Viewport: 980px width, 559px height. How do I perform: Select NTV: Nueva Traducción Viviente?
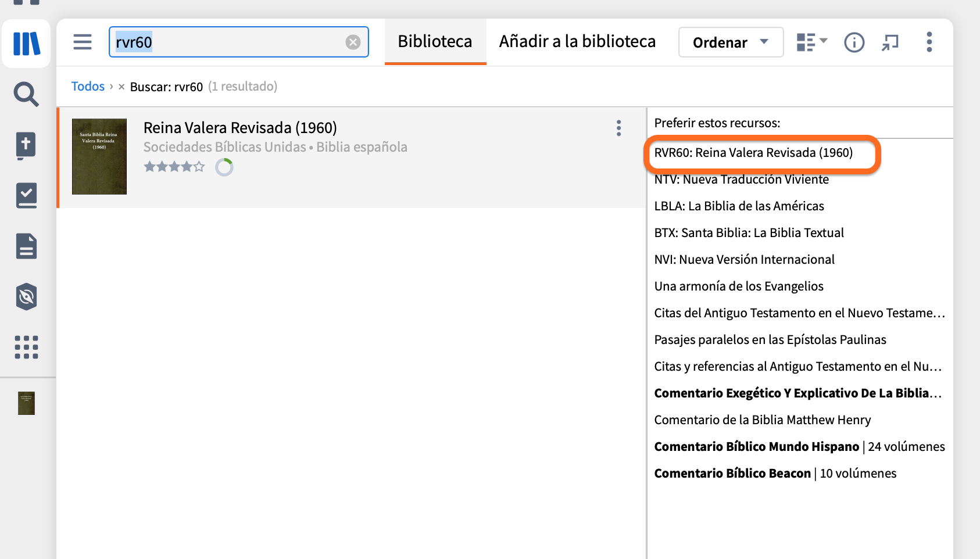point(741,180)
